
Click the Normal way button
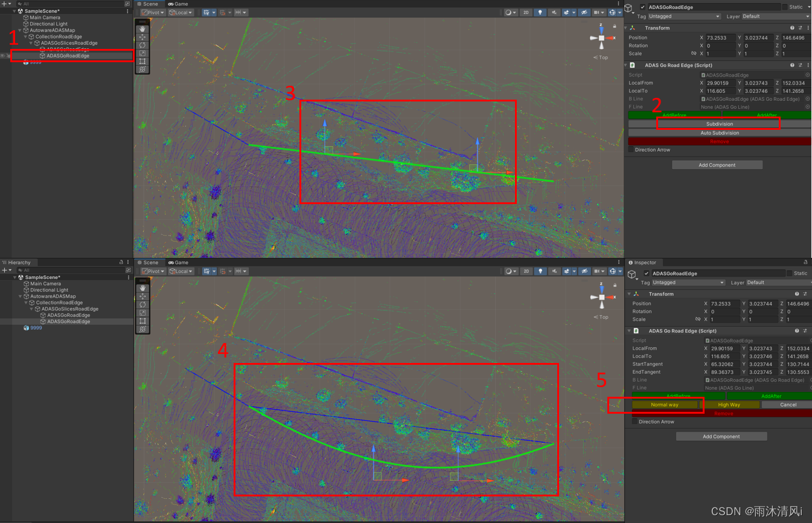[665, 405]
